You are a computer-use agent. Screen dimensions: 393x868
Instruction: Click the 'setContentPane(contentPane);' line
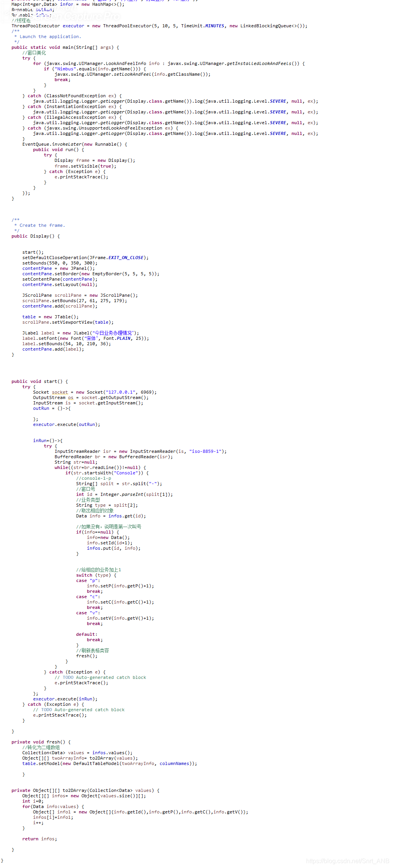coord(60,279)
